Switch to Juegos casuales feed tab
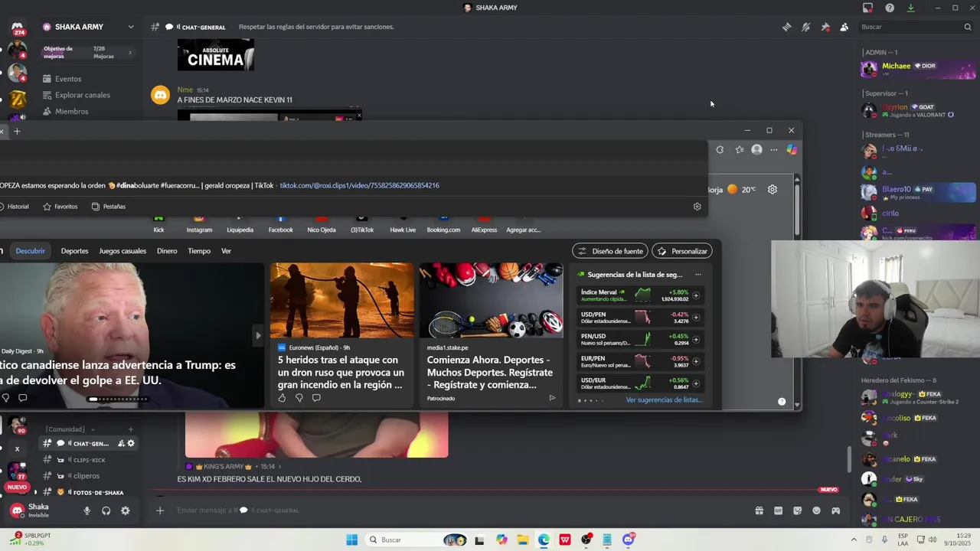The height and width of the screenshot is (551, 980). tap(122, 251)
